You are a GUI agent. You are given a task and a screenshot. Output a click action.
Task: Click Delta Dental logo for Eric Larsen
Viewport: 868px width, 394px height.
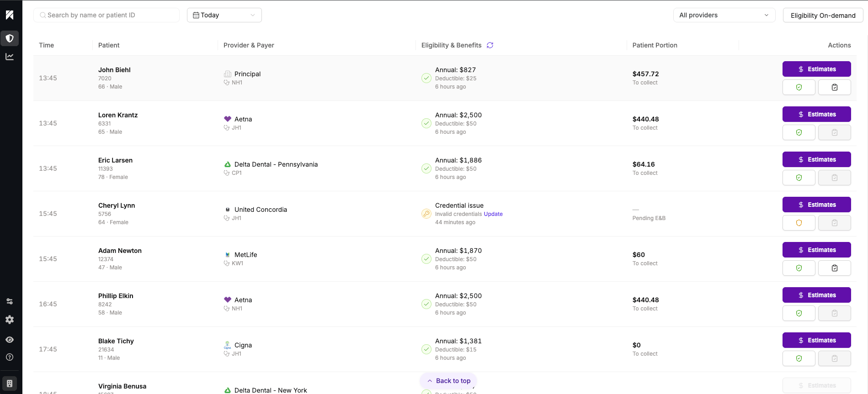228,164
